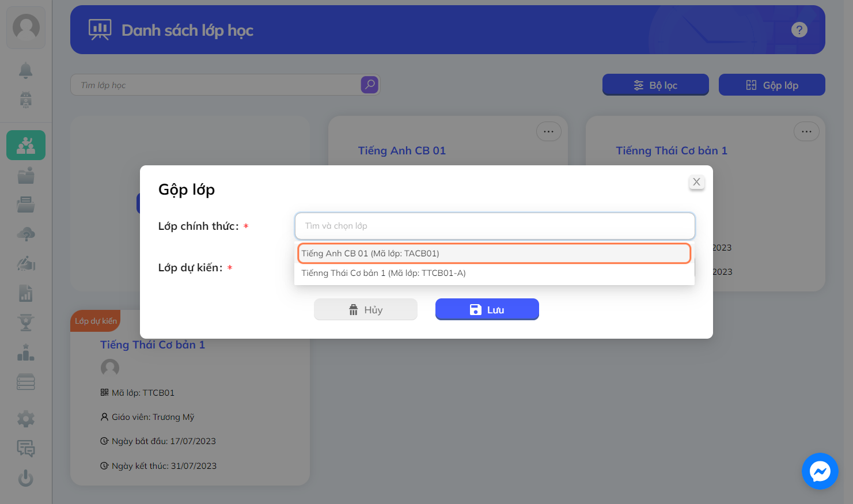853x504 pixels.
Task: Open notifications bell in sidebar
Action: point(26,70)
